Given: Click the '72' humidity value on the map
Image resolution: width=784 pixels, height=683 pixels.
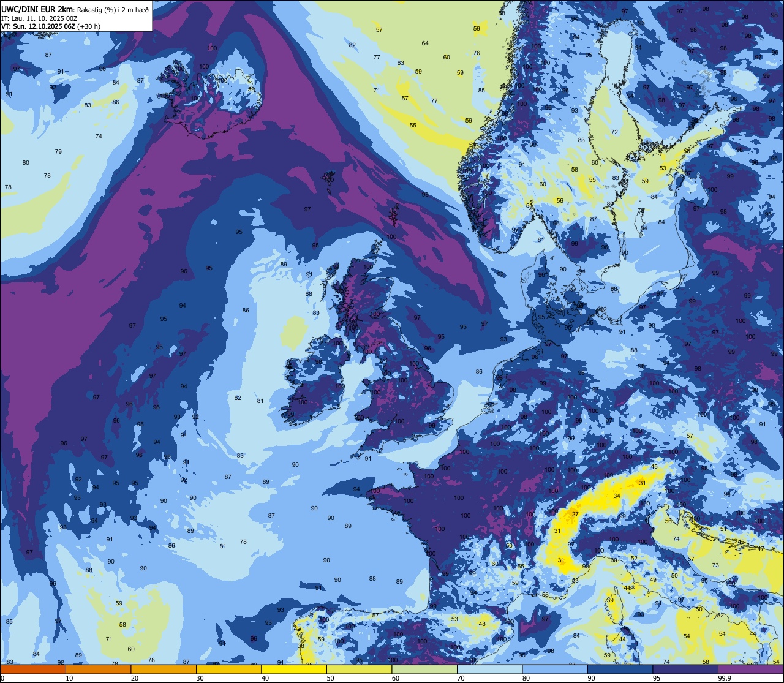Looking at the screenshot, I should pyautogui.click(x=614, y=132).
